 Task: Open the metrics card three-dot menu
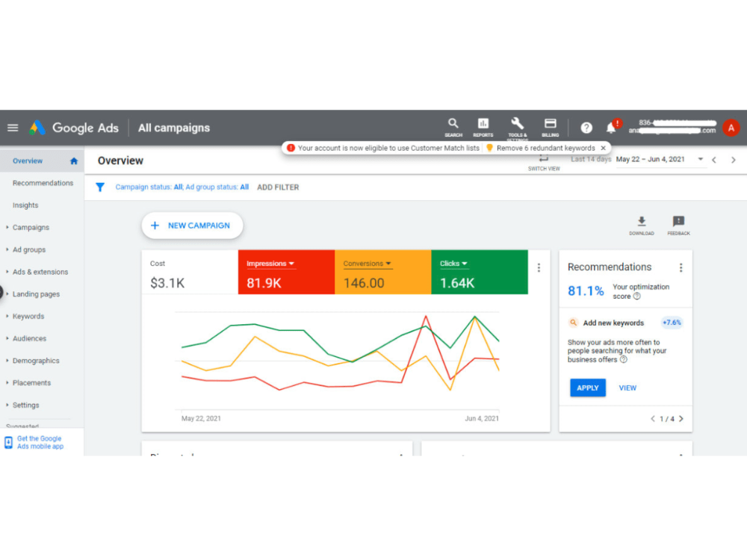pos(539,267)
